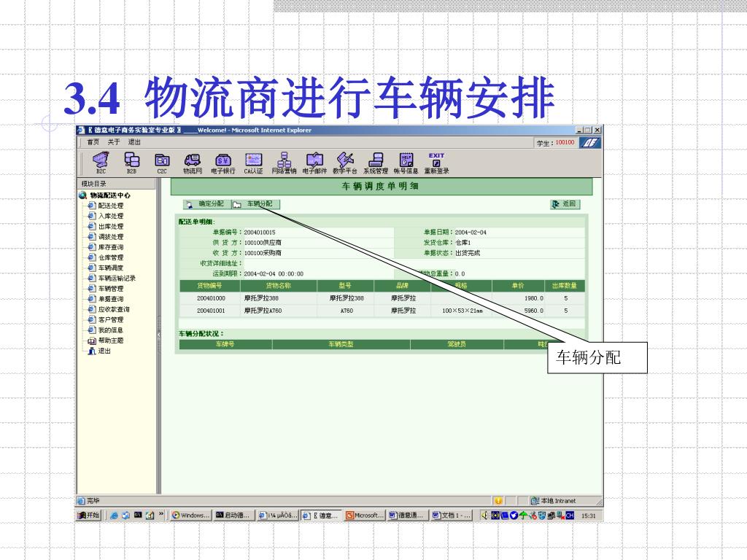Select 库存查询 in module tree
This screenshot has width=747, height=560.
[111, 247]
